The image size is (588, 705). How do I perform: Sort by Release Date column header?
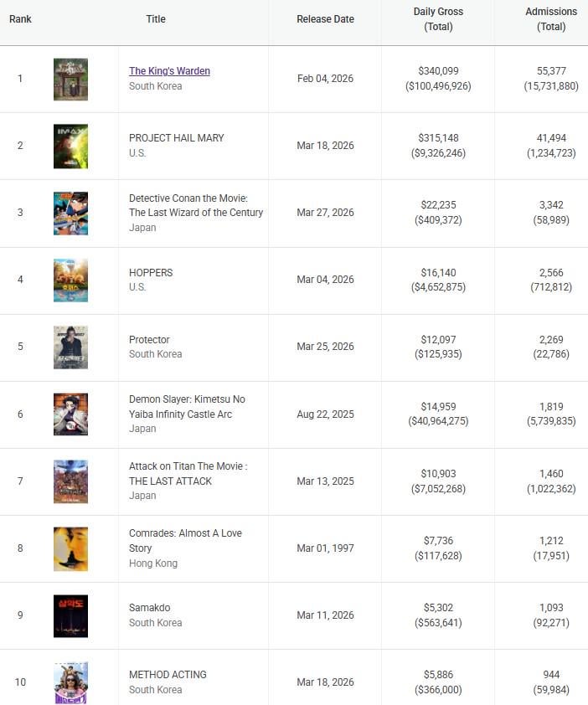(325, 19)
